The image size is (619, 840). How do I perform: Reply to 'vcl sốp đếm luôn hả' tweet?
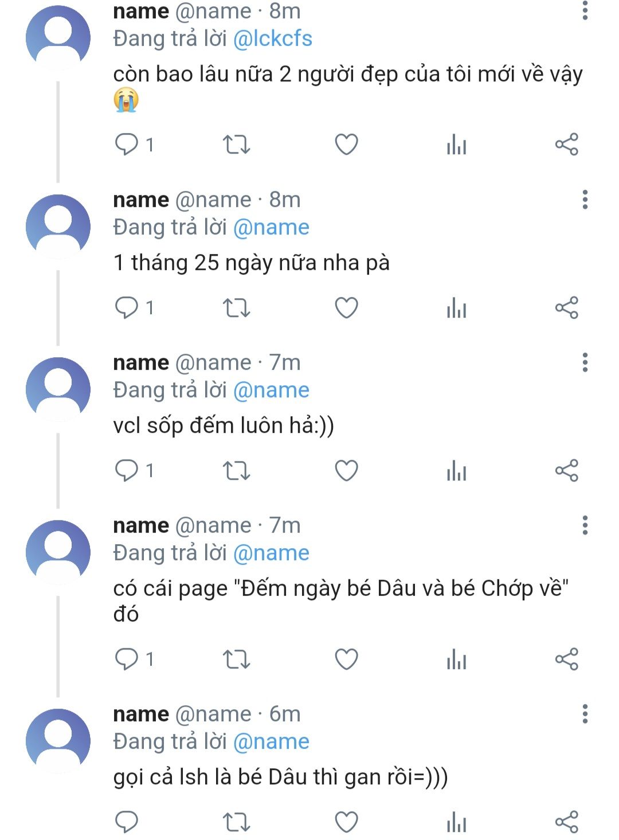(127, 471)
